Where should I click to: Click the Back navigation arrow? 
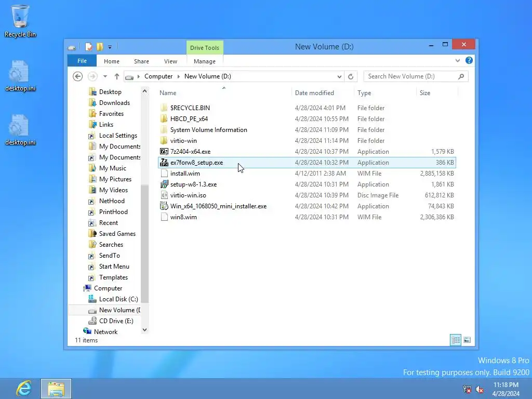click(x=78, y=77)
